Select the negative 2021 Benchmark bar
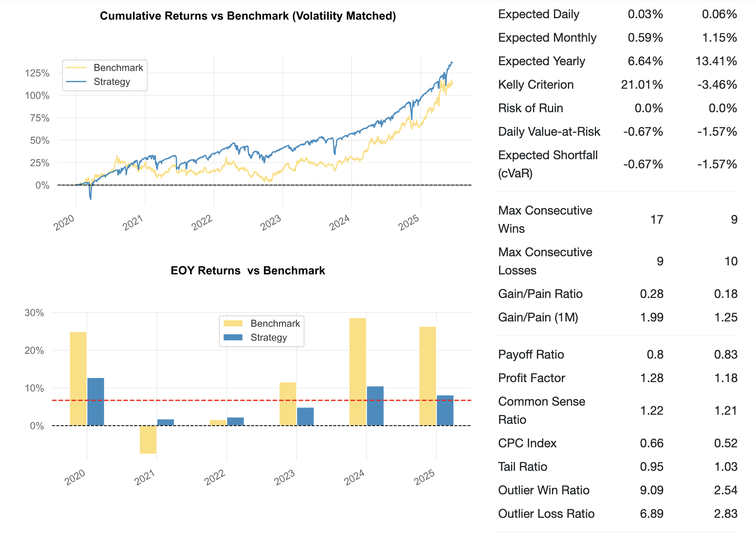The height and width of the screenshot is (536, 756). 148,439
